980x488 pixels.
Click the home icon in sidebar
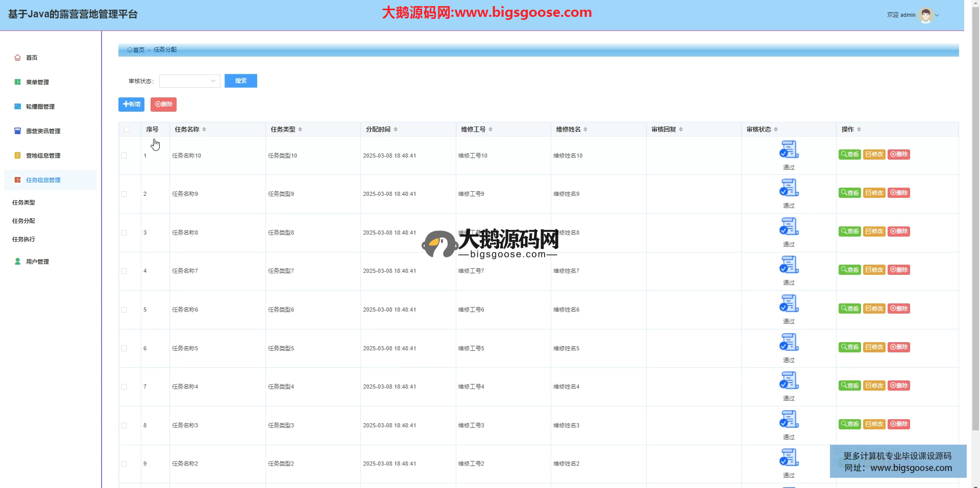(17, 58)
